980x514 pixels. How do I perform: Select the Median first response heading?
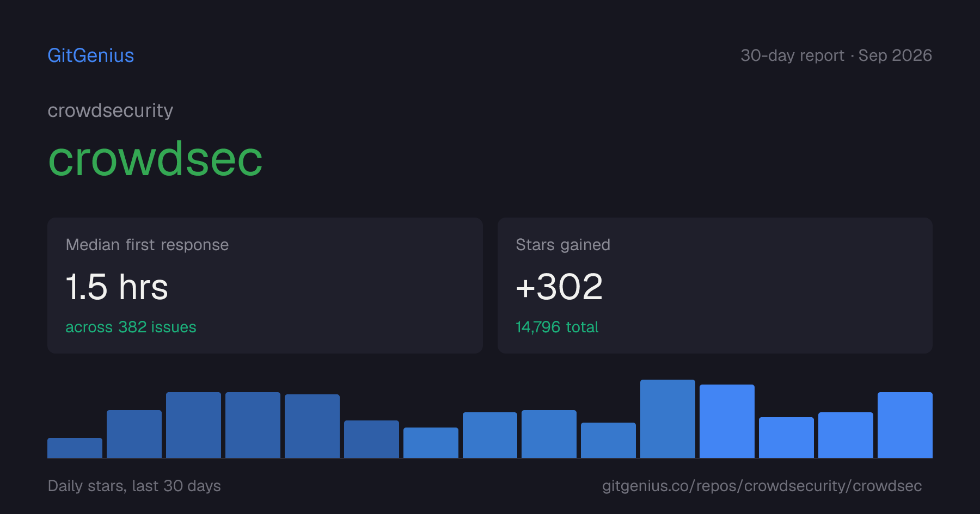(x=147, y=245)
